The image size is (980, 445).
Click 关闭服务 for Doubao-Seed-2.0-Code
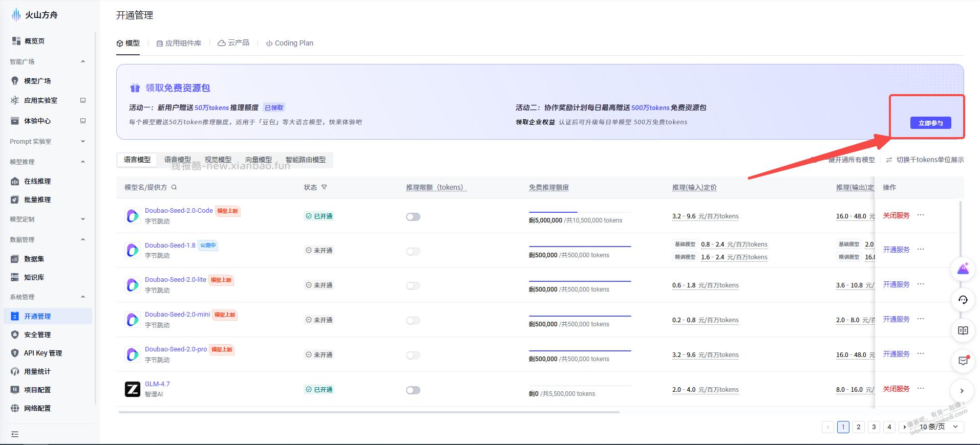(896, 215)
